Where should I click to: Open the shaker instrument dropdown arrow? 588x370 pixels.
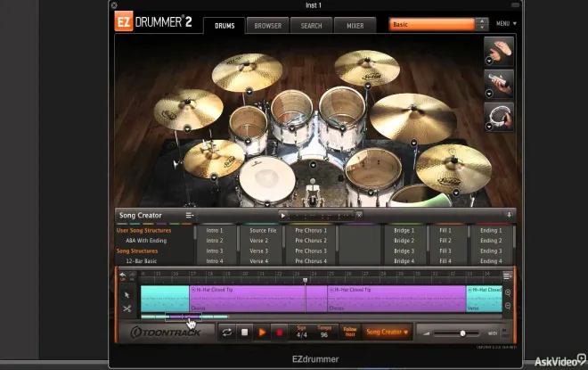(489, 94)
